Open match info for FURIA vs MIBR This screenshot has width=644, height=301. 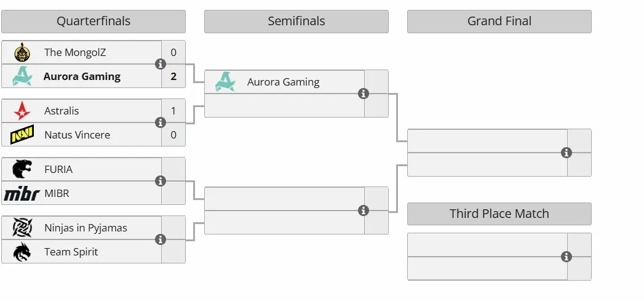click(161, 181)
